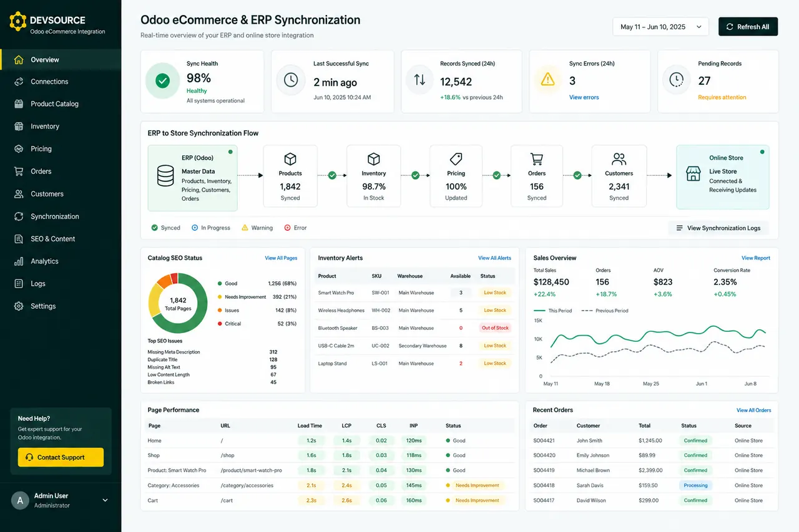Screen dimensions: 799x532
Task: Click the sync arrows icon on Refresh All
Action: pyautogui.click(x=729, y=27)
